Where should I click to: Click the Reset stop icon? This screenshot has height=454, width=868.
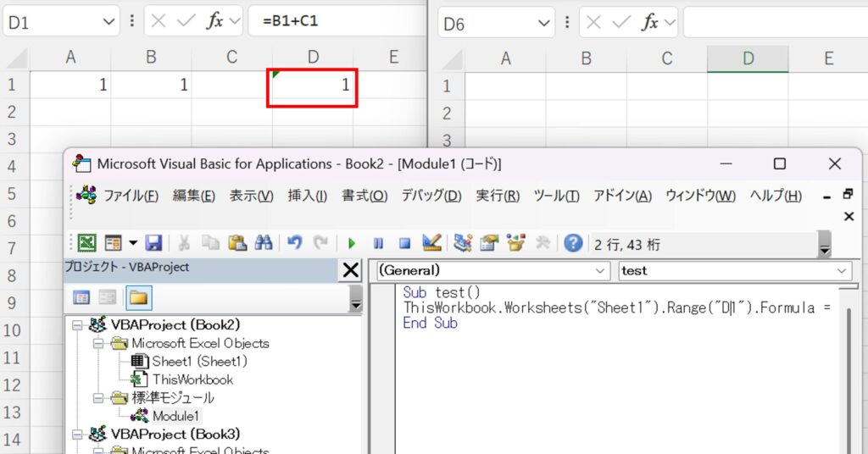(x=404, y=243)
